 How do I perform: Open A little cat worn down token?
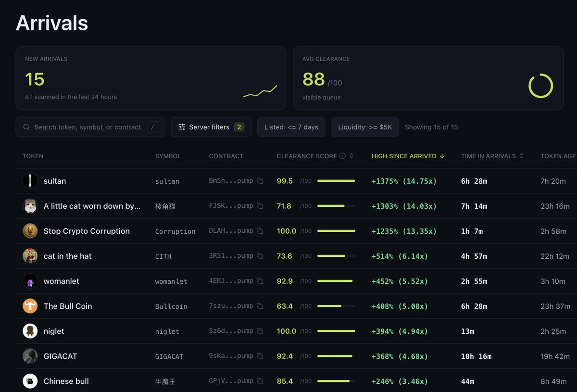tap(92, 206)
